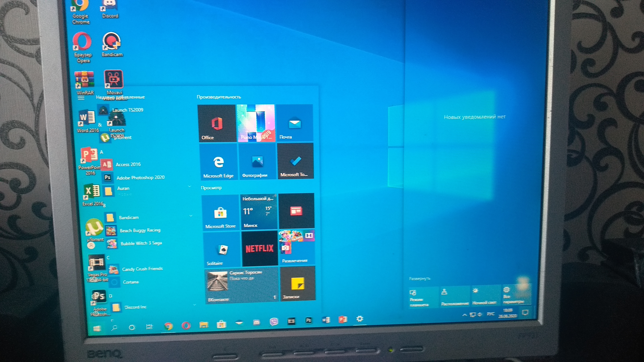Jump via the letter A header
Image resolution: width=644 pixels, height=362 pixels.
coord(101,152)
